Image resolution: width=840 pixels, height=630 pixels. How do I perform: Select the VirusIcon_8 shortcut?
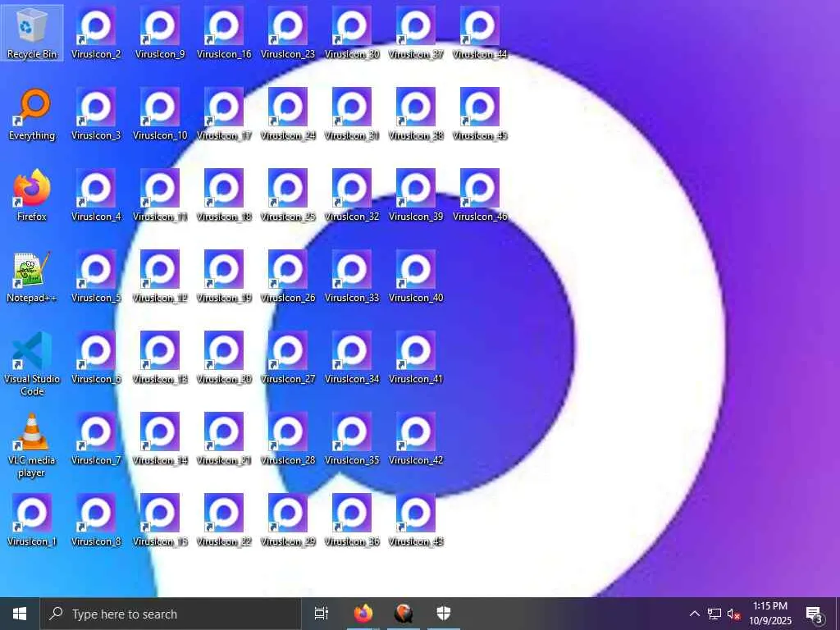(96, 520)
